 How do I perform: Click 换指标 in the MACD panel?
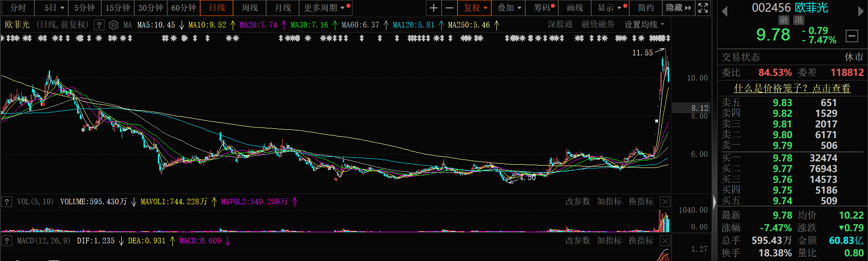coord(640,241)
